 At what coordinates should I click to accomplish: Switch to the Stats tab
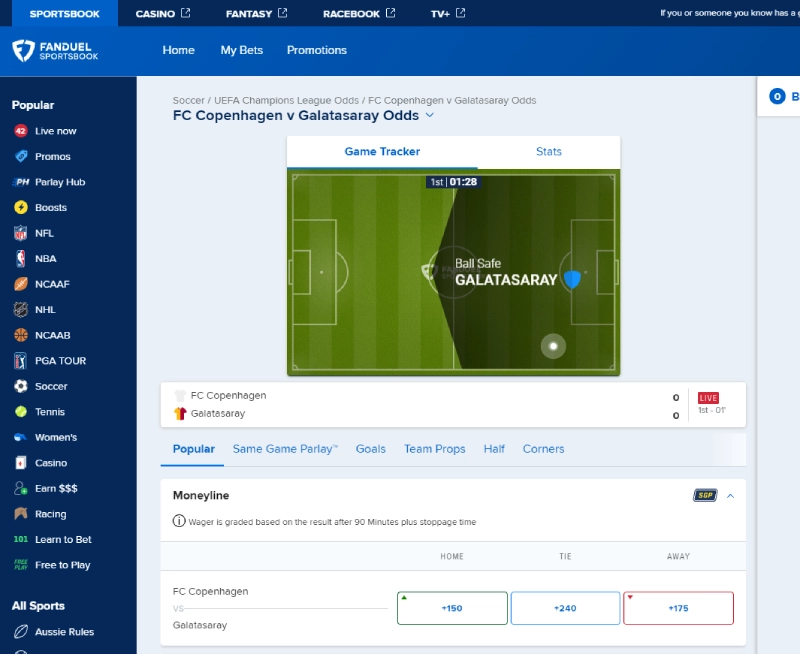click(x=549, y=152)
